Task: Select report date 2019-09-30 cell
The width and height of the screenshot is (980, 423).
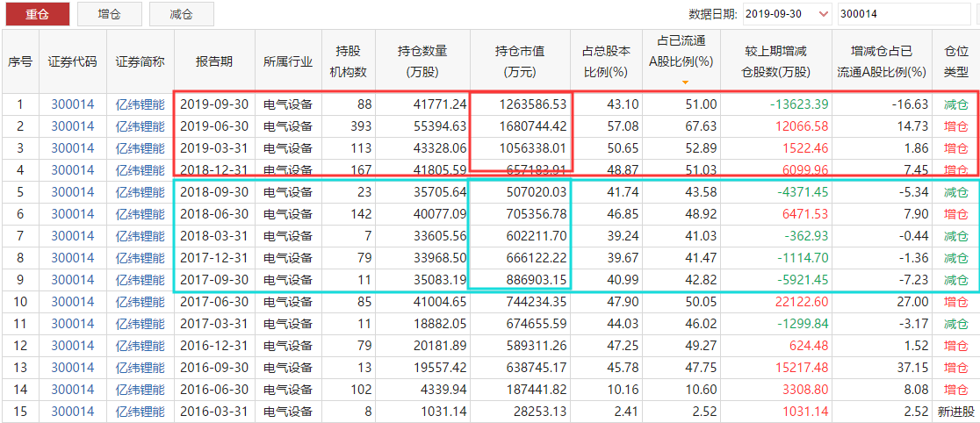Action: tap(215, 105)
